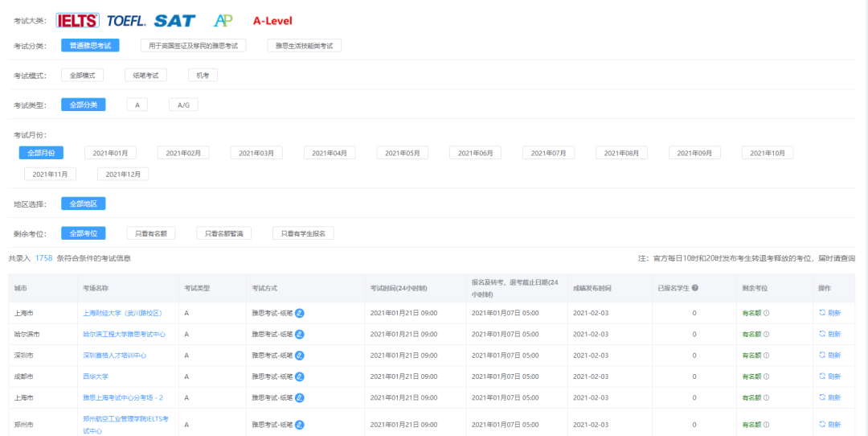868x436 pixels.
Task: Click paper-test pen icon in 雅思上海考试中心分考场 row
Action: [300, 397]
